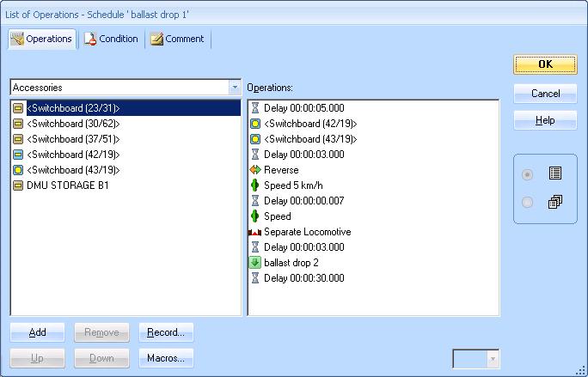Select the list view radio button
The image size is (588, 377).
point(528,174)
